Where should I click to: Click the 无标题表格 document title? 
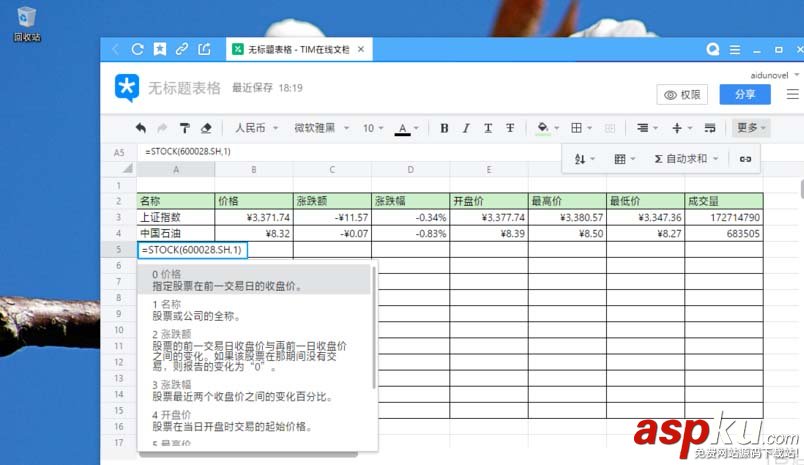click(x=185, y=88)
